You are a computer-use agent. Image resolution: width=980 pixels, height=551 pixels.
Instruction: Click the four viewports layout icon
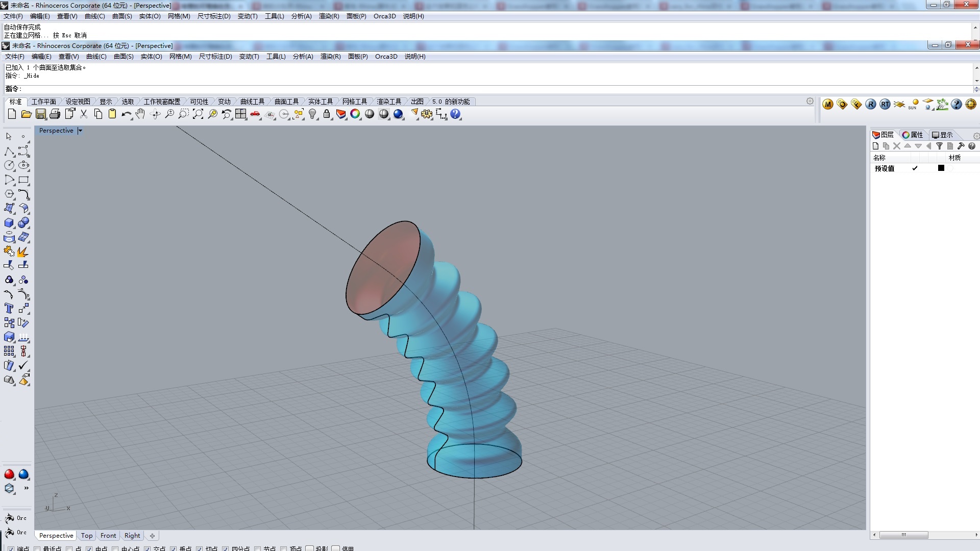(x=241, y=114)
